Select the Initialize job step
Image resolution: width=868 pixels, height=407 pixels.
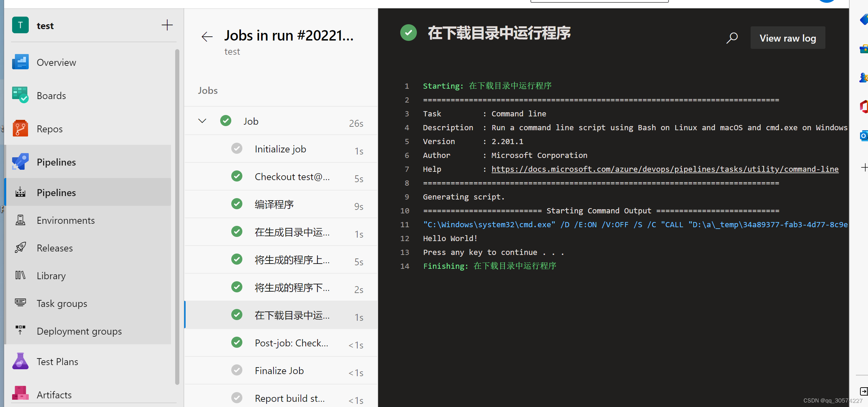(x=280, y=149)
